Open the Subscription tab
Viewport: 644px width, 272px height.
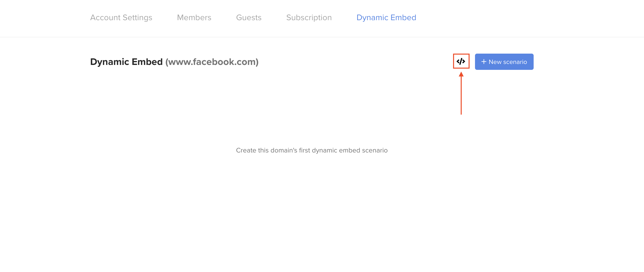click(309, 17)
